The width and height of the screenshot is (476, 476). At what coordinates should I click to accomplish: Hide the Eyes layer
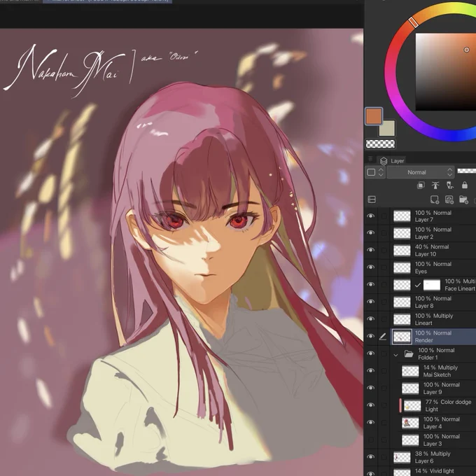tap(371, 267)
